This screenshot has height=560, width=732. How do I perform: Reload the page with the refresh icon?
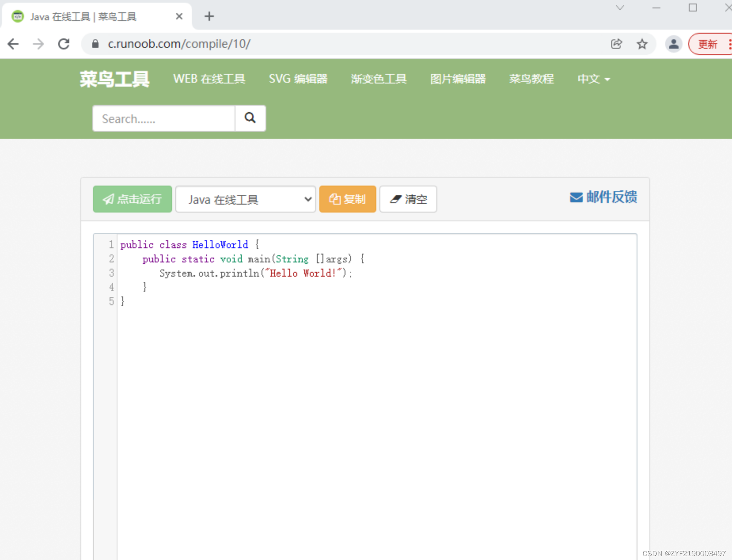64,44
